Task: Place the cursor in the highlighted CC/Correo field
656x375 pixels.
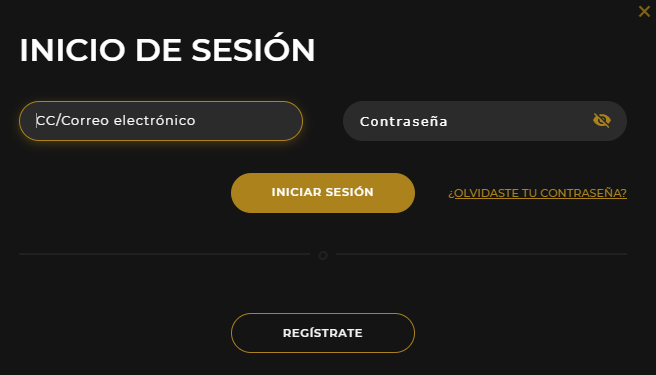Action: 161,121
